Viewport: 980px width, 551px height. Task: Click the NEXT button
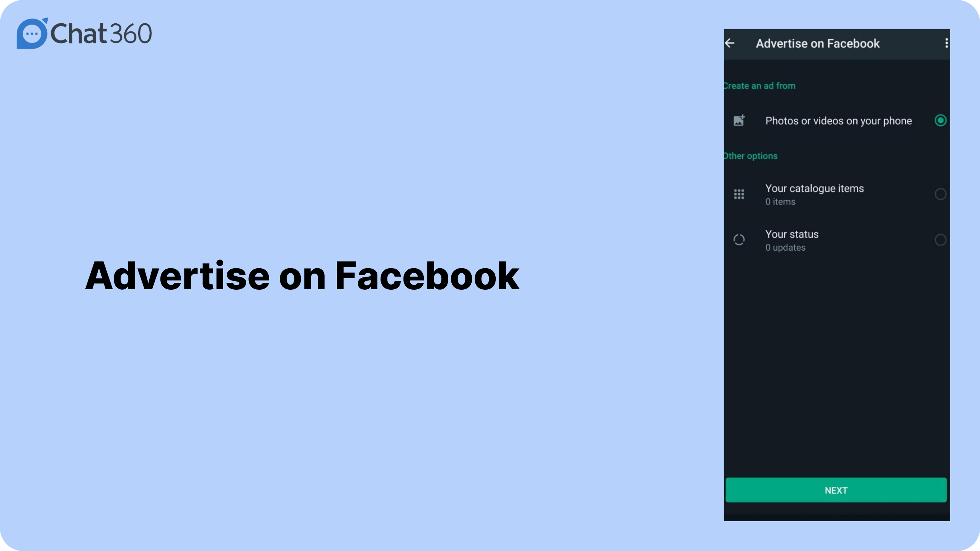(836, 490)
